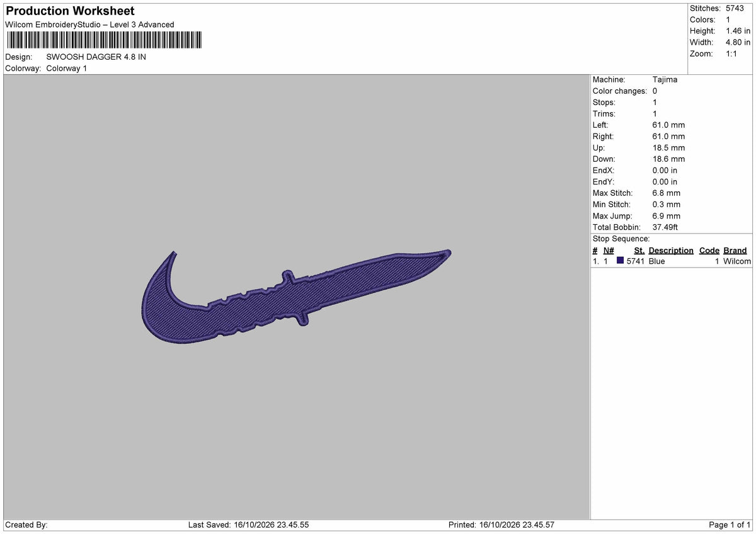
Task: Select design name 'SWOOSH DAGGER 4.8 IN'
Action: coord(96,57)
